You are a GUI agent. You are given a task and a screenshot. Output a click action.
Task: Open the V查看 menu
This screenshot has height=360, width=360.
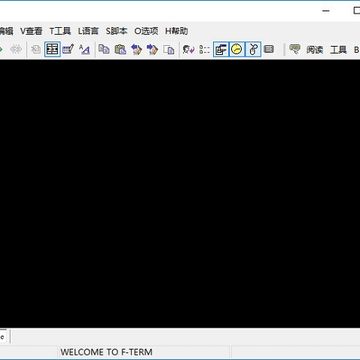tap(31, 31)
